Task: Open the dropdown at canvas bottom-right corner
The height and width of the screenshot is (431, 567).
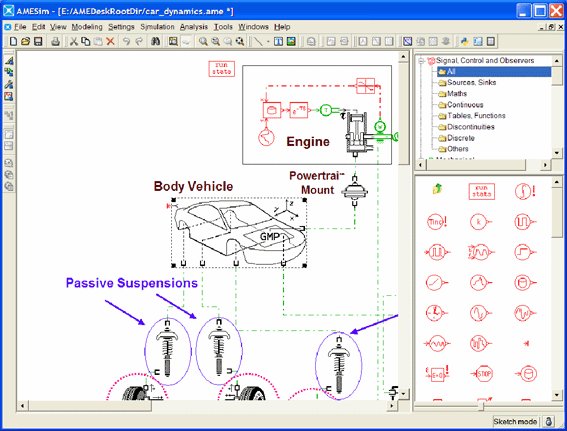Action: [403, 393]
